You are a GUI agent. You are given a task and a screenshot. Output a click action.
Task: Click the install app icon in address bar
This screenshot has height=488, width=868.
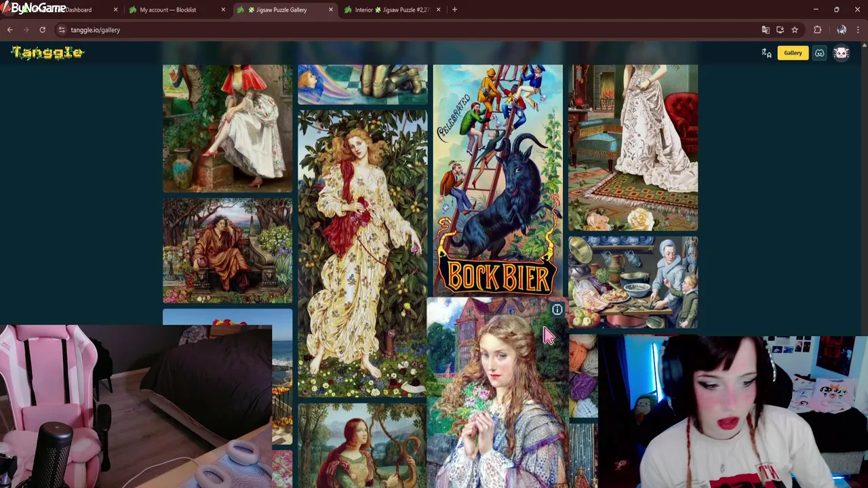click(x=780, y=30)
